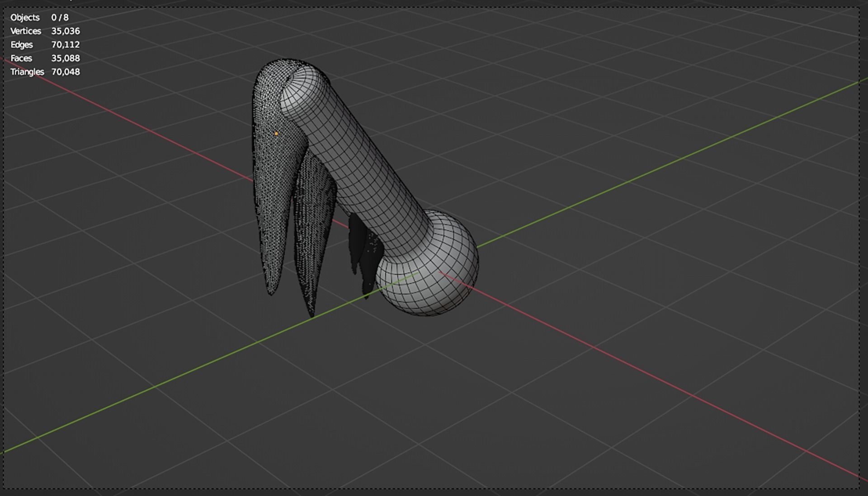Click the dashed viewport border top-left corner
This screenshot has width=868, height=496.
[x=5, y=8]
